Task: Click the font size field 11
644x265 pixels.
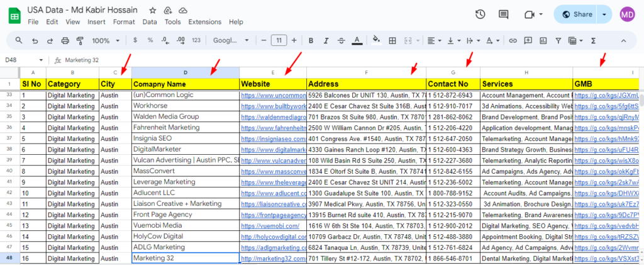Action: pos(279,40)
